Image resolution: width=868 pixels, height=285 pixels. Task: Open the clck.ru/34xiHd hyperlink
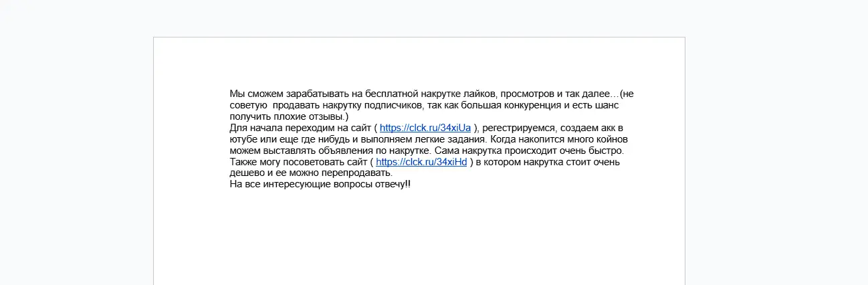421,162
